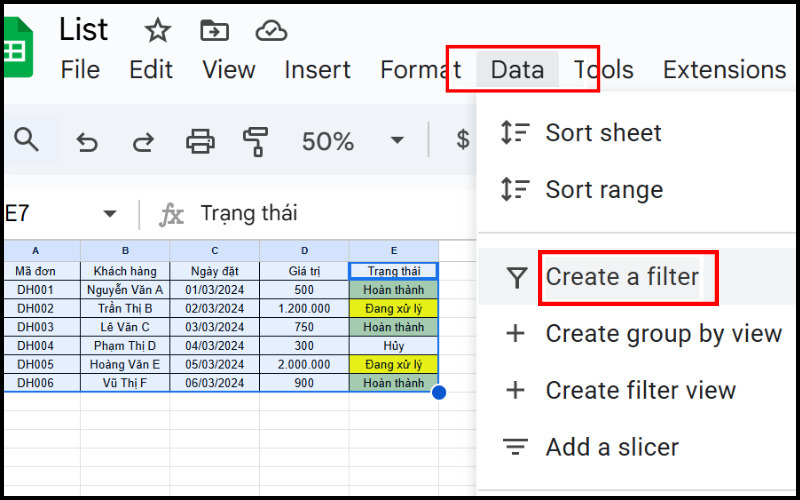Select the DH002 row's Đang xử lý cell
This screenshot has width=800, height=500.
point(394,309)
